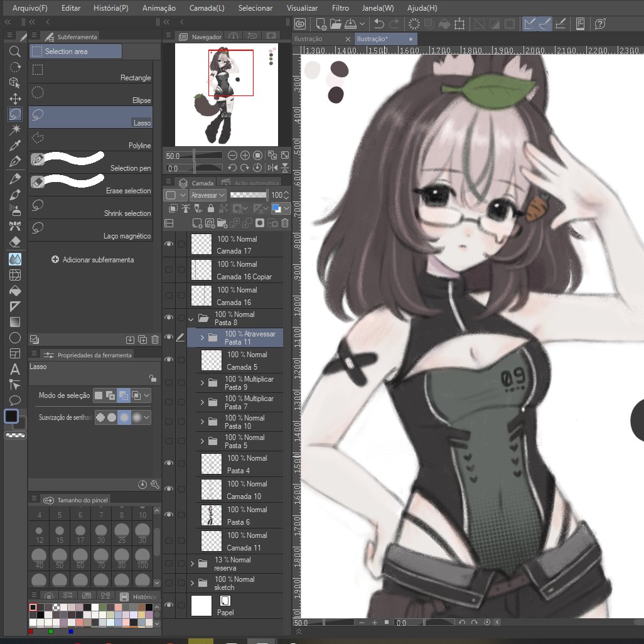Viewport: 644px width, 644px height.
Task: Click Adicionar subferramenta button
Action: click(92, 260)
